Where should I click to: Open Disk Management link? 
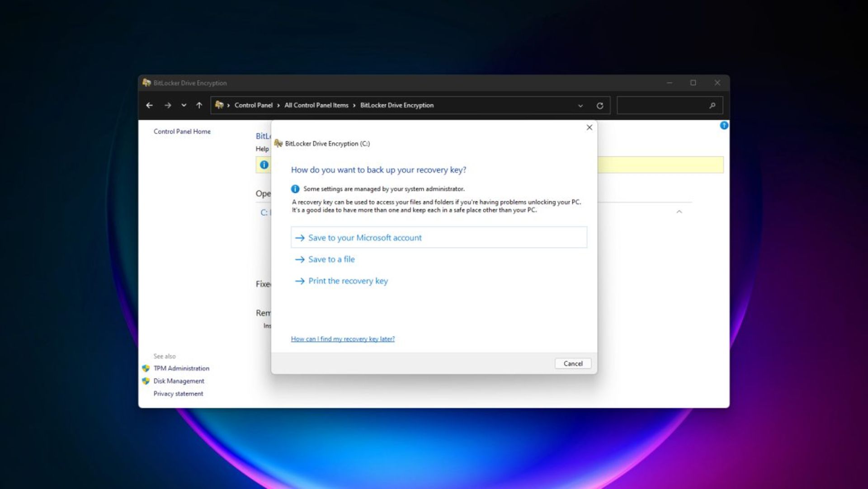coord(179,381)
